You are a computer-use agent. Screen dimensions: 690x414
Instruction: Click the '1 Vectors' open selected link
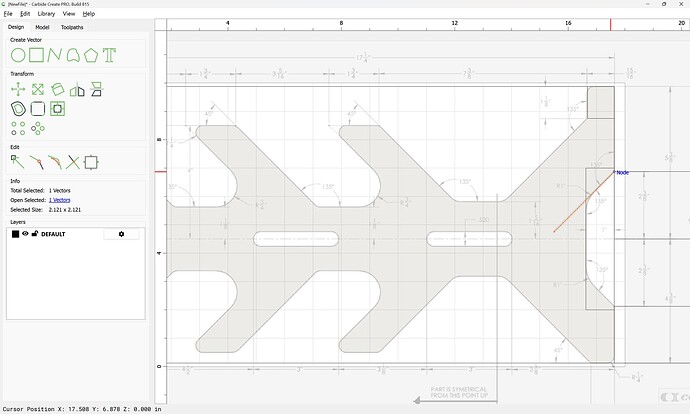click(x=59, y=200)
